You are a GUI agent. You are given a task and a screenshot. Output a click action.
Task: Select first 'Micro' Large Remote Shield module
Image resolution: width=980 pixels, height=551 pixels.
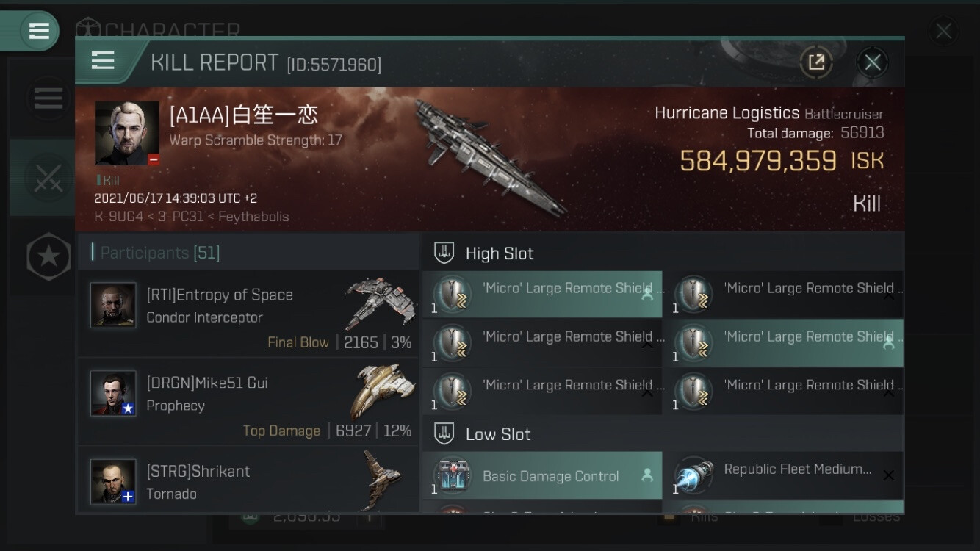coord(542,295)
